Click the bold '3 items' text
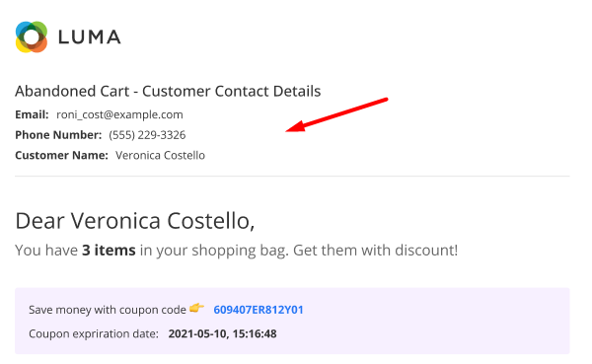The height and width of the screenshot is (364, 592). [x=109, y=250]
